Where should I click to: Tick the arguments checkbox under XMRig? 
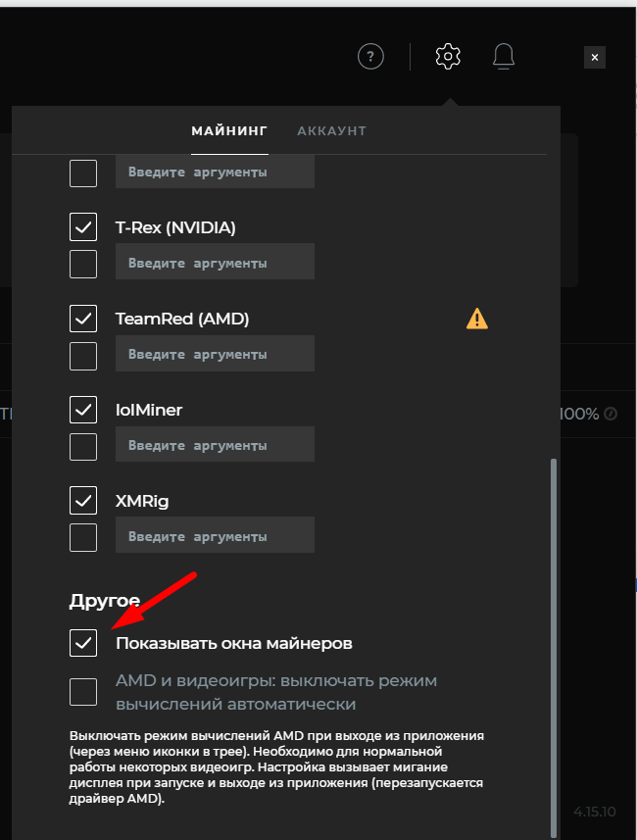tap(83, 537)
